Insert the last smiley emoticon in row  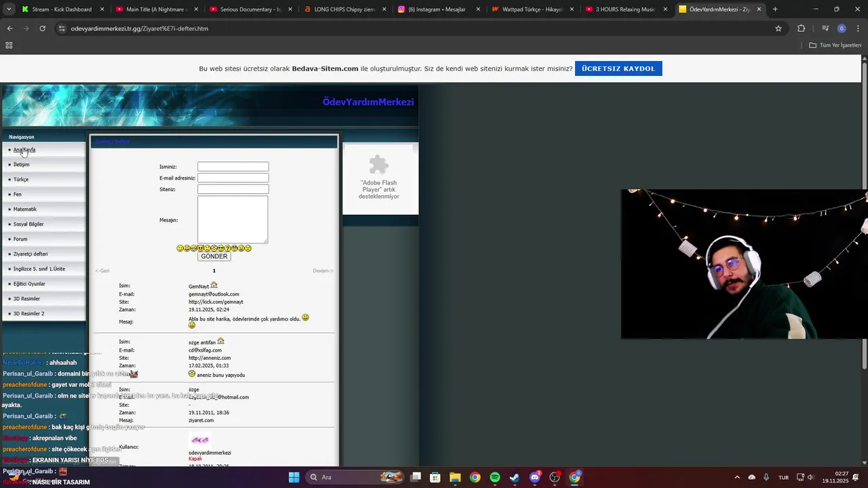click(x=248, y=249)
